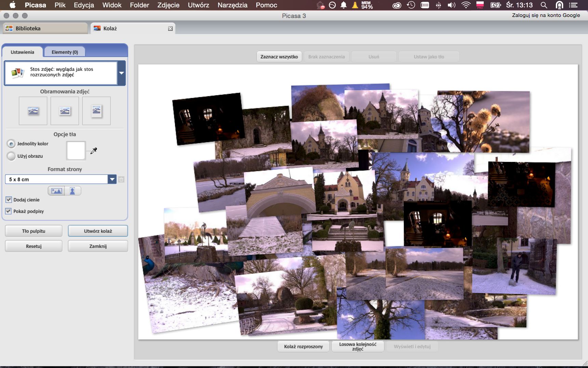Viewport: 588px width, 368px height.
Task: Open the white background color swatch
Action: click(76, 151)
